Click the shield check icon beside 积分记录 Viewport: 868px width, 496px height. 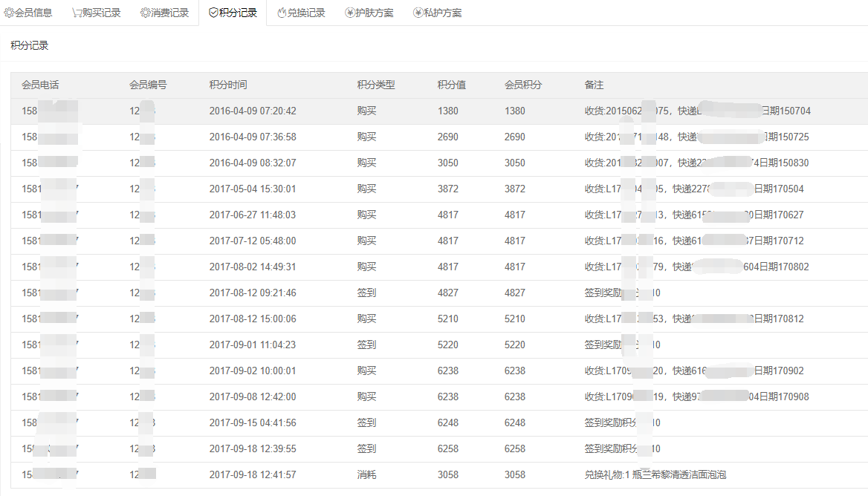coord(213,13)
